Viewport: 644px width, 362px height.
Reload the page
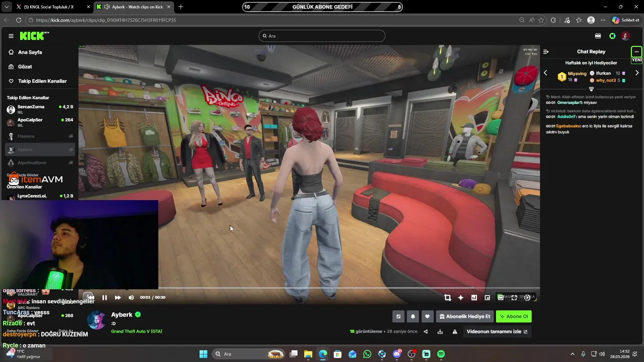[19, 20]
